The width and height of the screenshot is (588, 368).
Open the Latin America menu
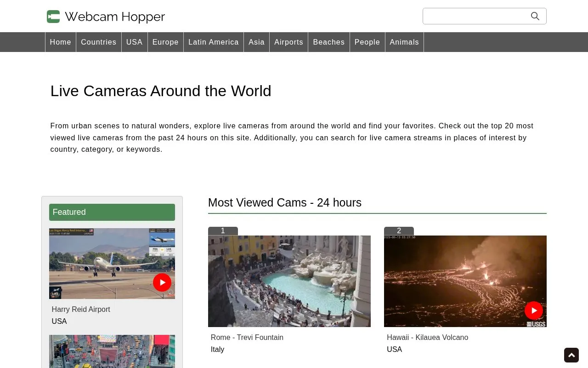coord(214,42)
